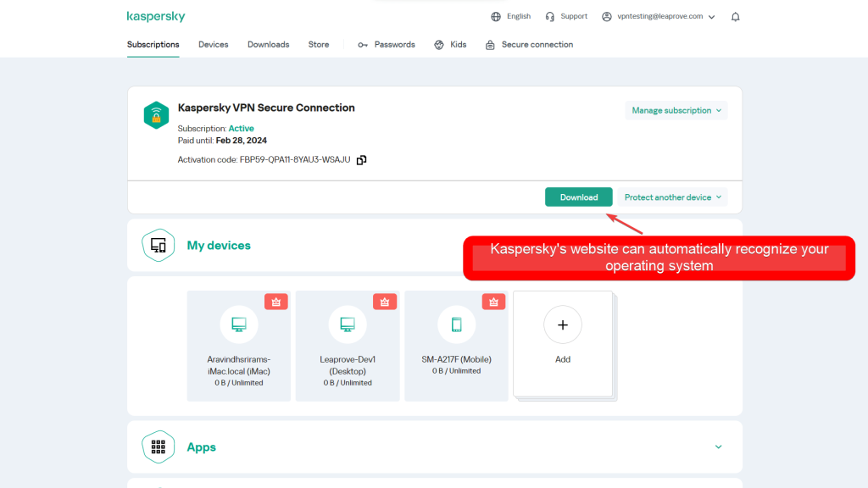Click the iMac device monitor icon

238,324
